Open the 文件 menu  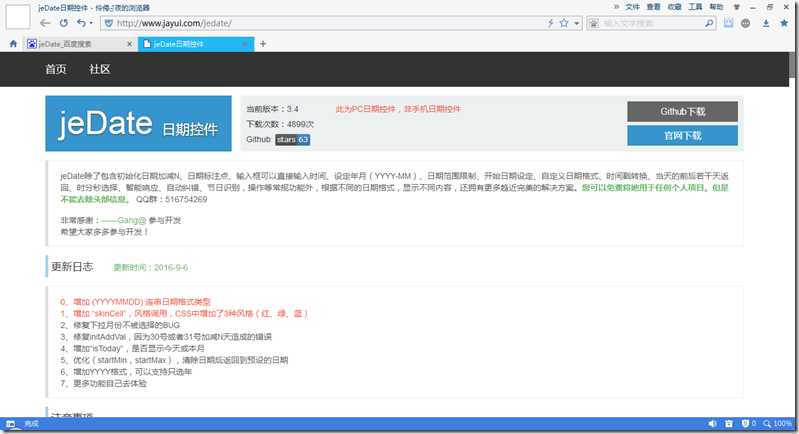coord(632,7)
